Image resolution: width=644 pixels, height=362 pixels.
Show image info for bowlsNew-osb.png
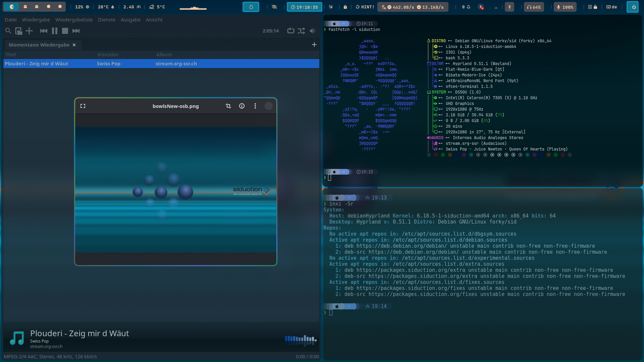(x=242, y=106)
